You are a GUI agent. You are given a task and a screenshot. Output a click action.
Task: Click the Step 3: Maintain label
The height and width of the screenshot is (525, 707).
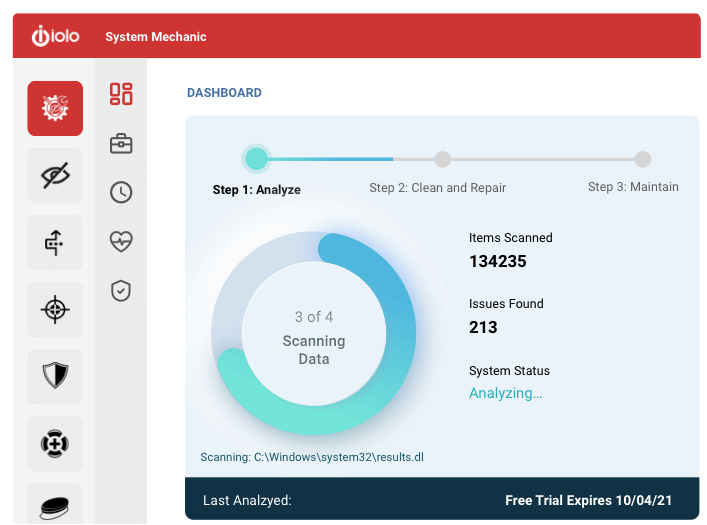click(x=633, y=187)
